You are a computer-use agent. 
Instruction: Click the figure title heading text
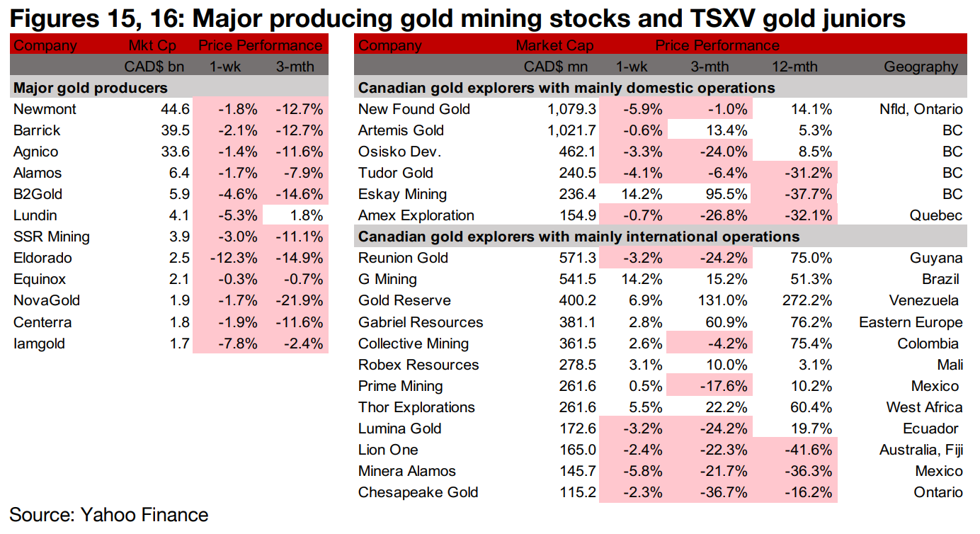pyautogui.click(x=458, y=18)
